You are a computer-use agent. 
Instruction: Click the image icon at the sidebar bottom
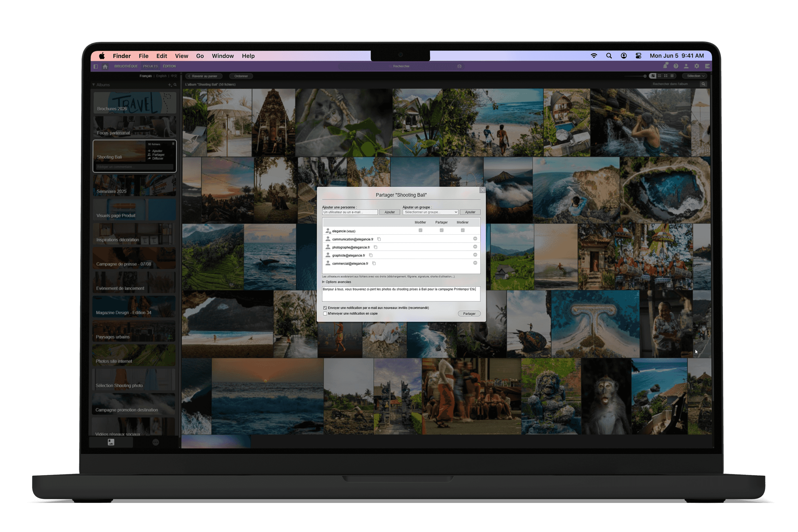[111, 442]
